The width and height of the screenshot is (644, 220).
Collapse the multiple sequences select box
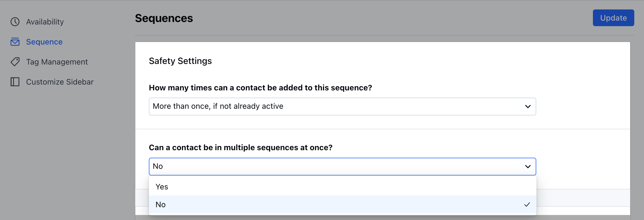[x=342, y=167]
